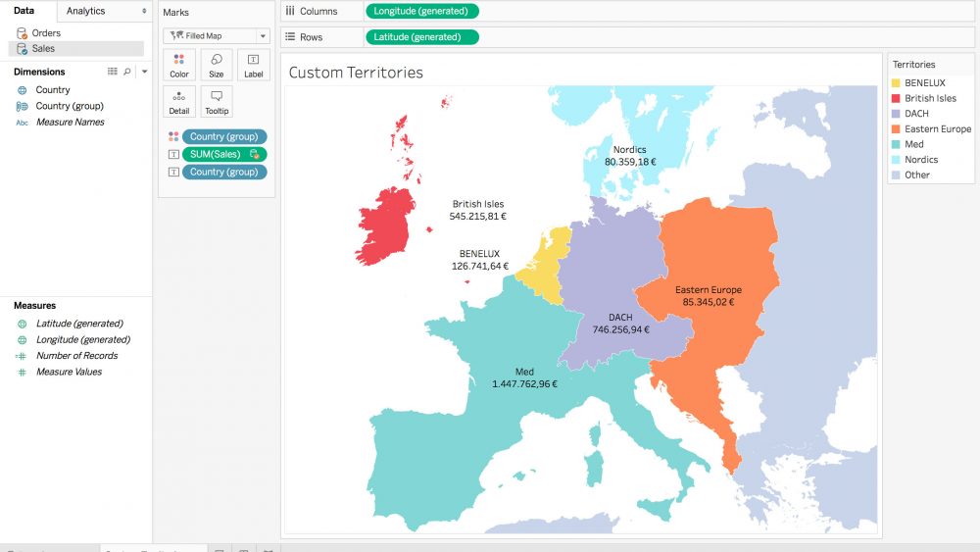The image size is (980, 552).
Task: Select the Orders data source
Action: pos(45,32)
